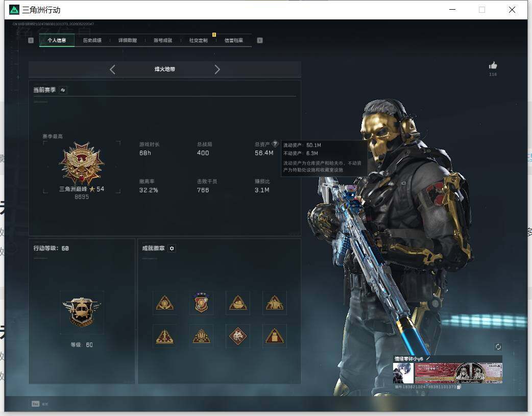532x416 pixels.
Task: Select the soldiers badge in top row
Action: [x=275, y=303]
